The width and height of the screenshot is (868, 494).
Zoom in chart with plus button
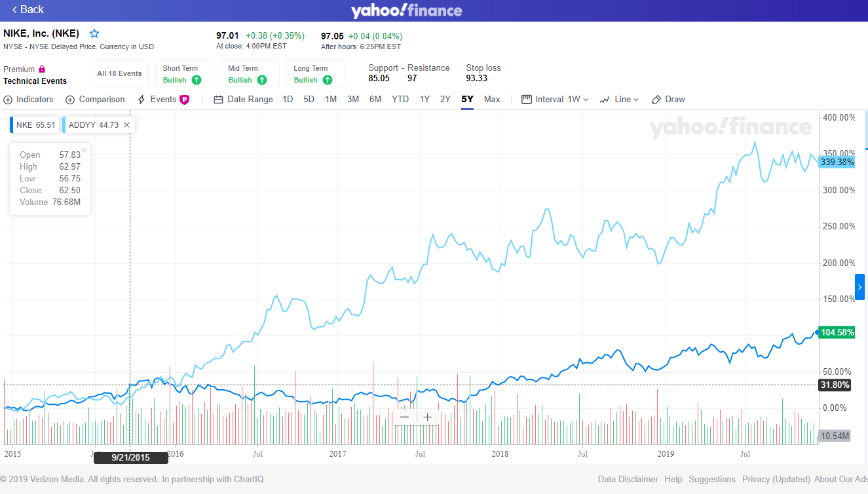click(x=427, y=417)
